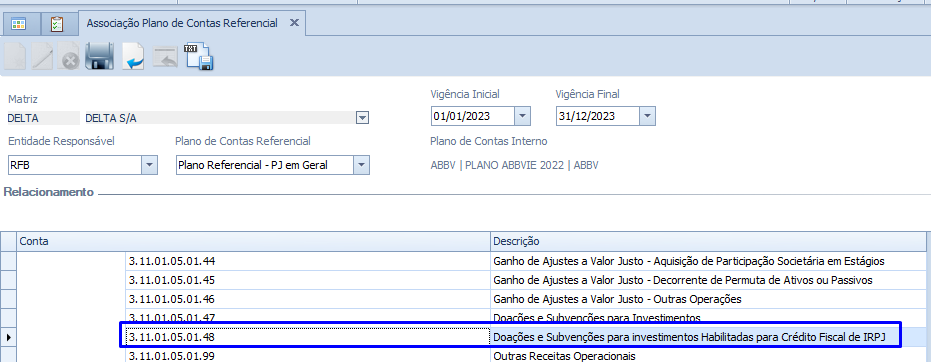Save using the floppy disk toolbar icon
The height and width of the screenshot is (362, 931).
100,57
